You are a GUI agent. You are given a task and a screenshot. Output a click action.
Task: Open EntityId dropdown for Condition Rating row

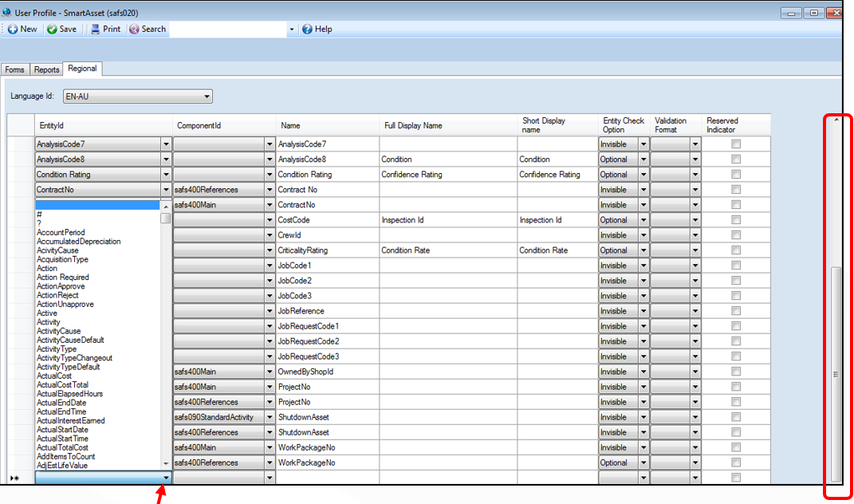(166, 175)
